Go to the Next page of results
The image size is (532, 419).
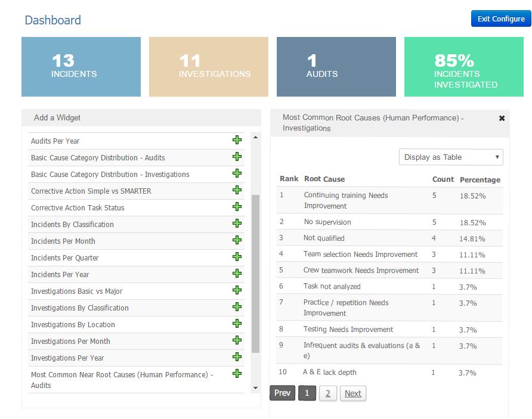[352, 393]
